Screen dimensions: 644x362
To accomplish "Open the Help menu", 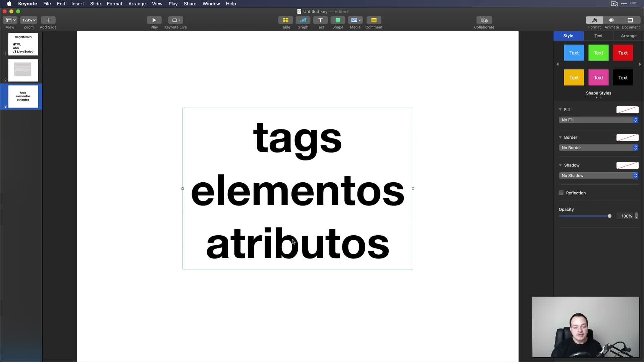I will tap(231, 4).
